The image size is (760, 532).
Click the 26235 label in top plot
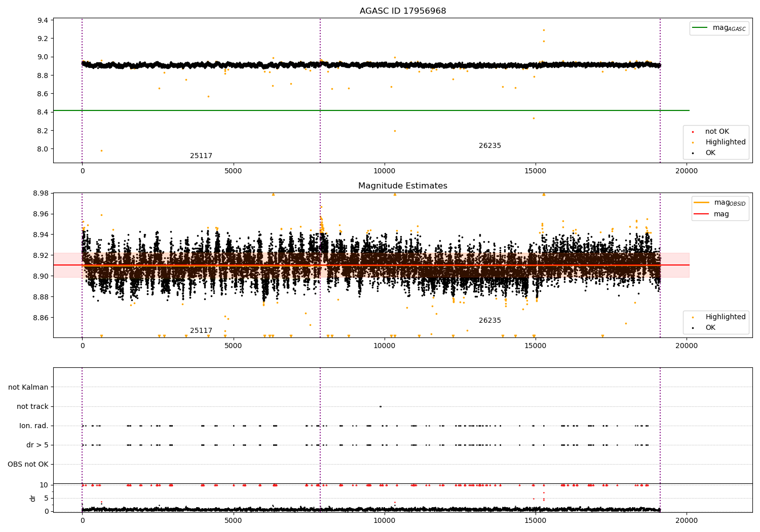pos(490,146)
